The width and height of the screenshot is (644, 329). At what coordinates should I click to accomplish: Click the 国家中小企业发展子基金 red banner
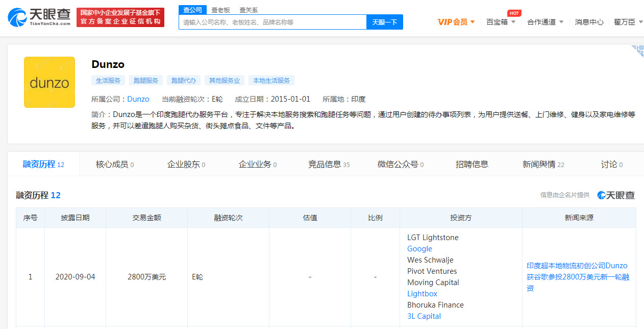coord(120,17)
